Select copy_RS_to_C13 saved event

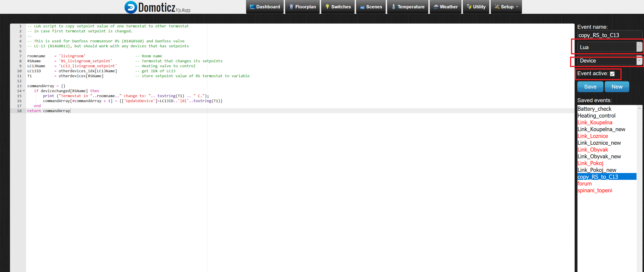click(x=607, y=177)
